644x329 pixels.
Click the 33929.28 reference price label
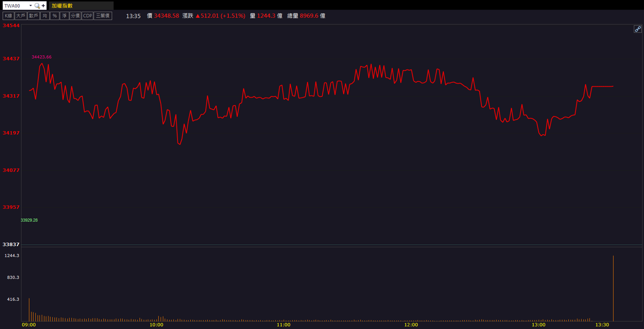(29, 220)
